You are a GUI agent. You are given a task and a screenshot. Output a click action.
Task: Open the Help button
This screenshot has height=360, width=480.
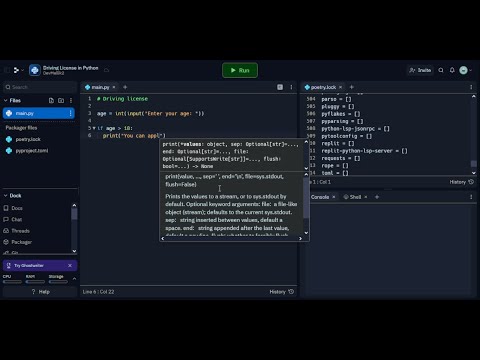pyautogui.click(x=40, y=292)
